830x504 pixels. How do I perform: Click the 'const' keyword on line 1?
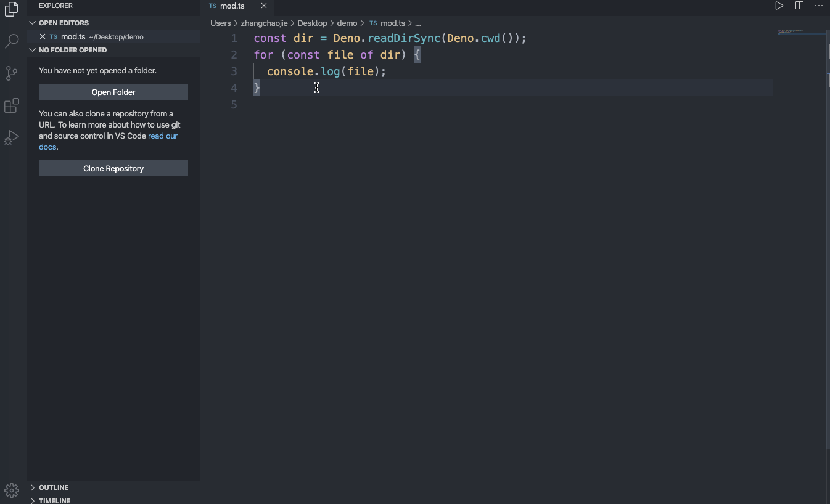pyautogui.click(x=270, y=38)
